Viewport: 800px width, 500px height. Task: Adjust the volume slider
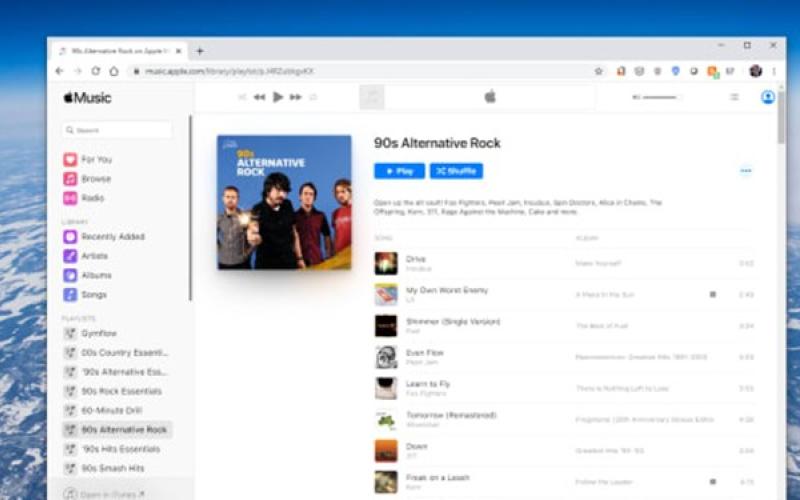659,97
